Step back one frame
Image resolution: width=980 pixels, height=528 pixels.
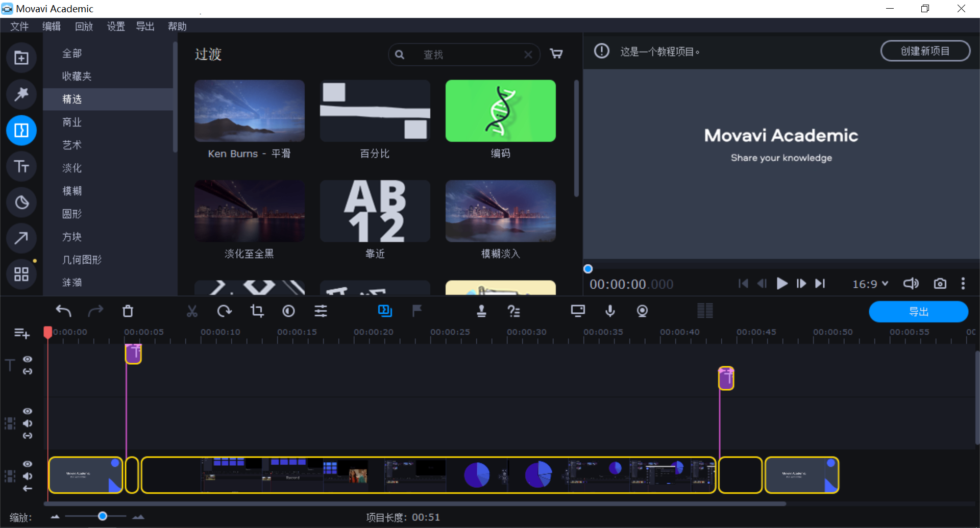pyautogui.click(x=762, y=284)
